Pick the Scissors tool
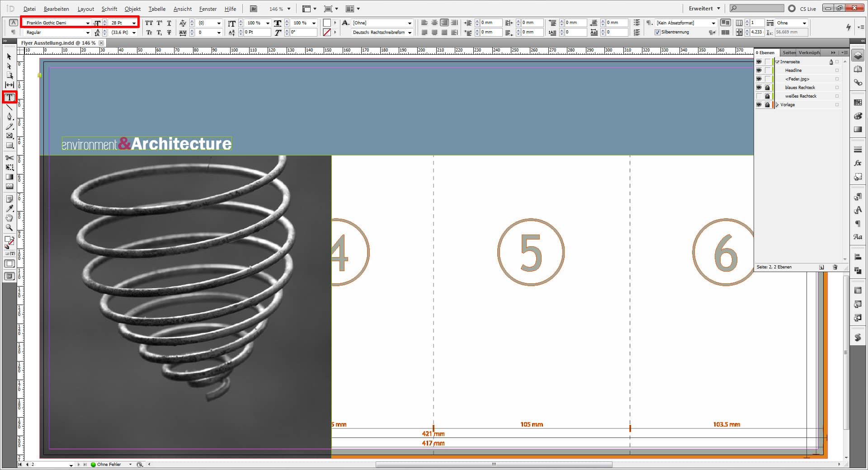Viewport: 868px width, 470px height. tap(9, 158)
